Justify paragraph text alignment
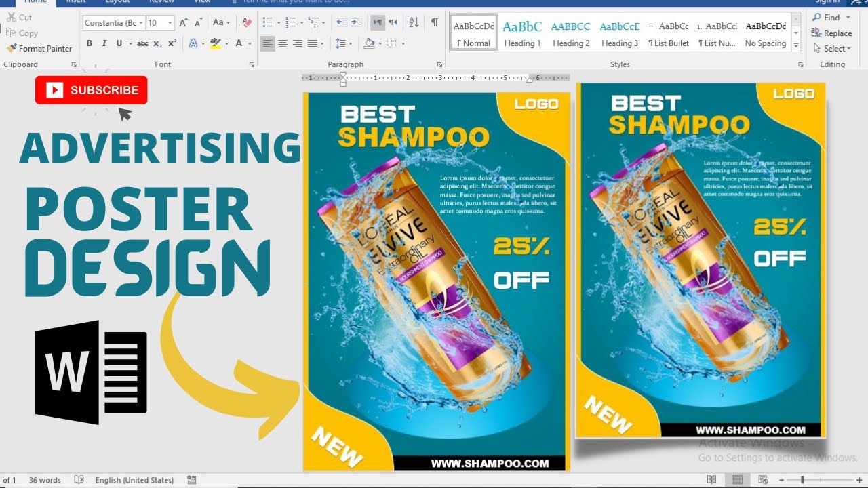 pyautogui.click(x=313, y=43)
